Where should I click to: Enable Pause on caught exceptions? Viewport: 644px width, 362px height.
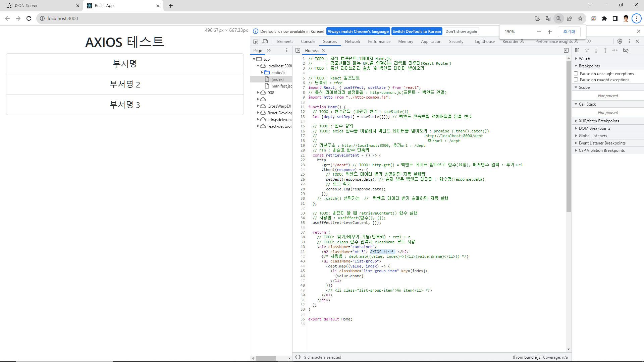576,79
